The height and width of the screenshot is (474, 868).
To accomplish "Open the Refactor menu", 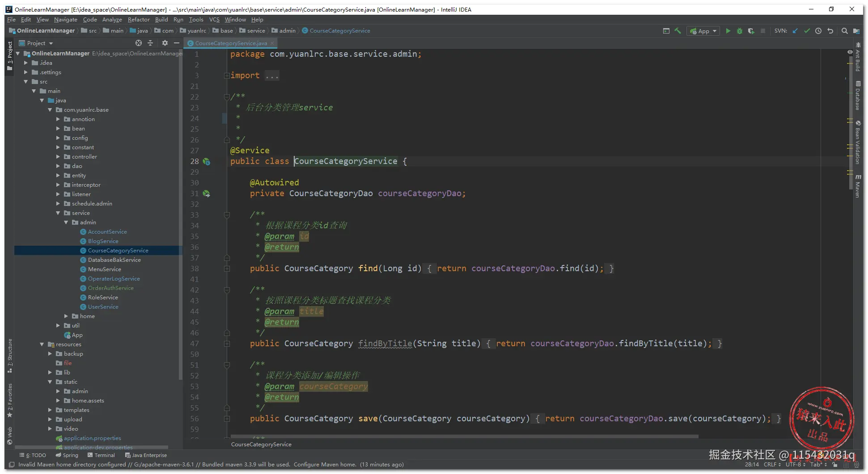I will (x=139, y=20).
